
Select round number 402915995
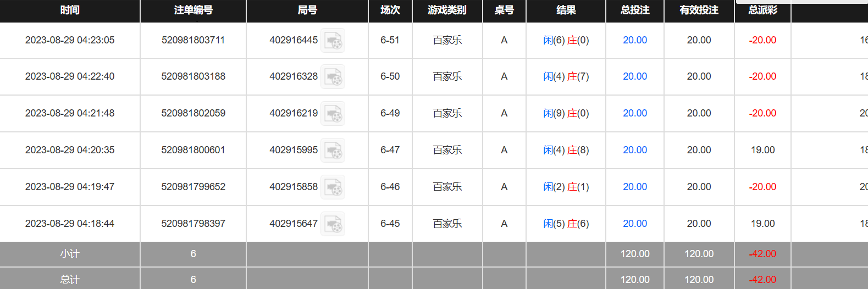point(294,150)
